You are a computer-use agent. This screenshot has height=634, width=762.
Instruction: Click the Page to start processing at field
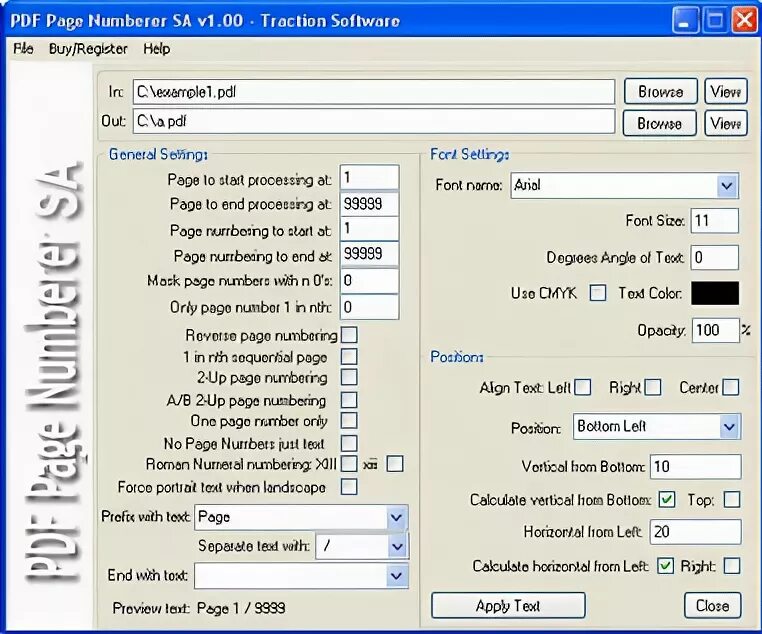[x=369, y=177]
